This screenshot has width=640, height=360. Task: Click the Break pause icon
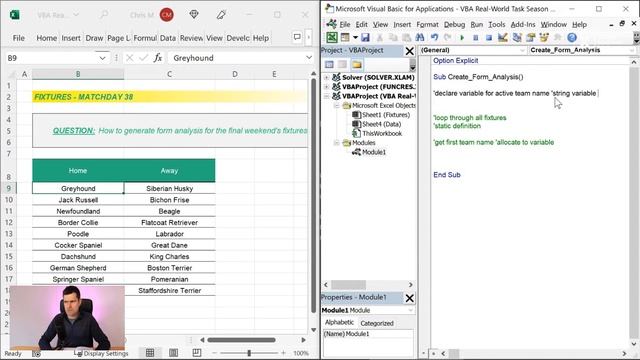click(x=476, y=38)
